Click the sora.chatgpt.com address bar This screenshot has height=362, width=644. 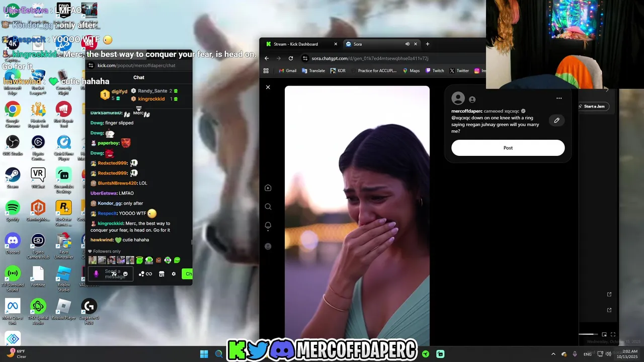392,58
